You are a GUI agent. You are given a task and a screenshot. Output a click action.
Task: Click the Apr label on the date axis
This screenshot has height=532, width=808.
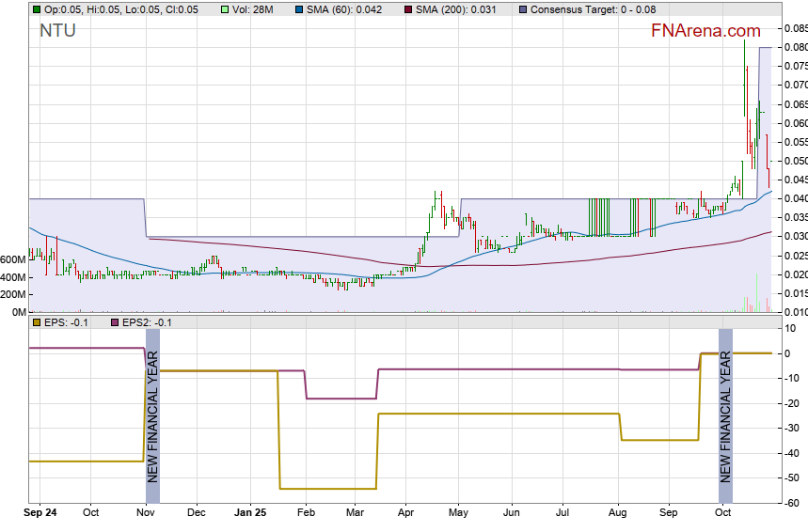pos(405,513)
